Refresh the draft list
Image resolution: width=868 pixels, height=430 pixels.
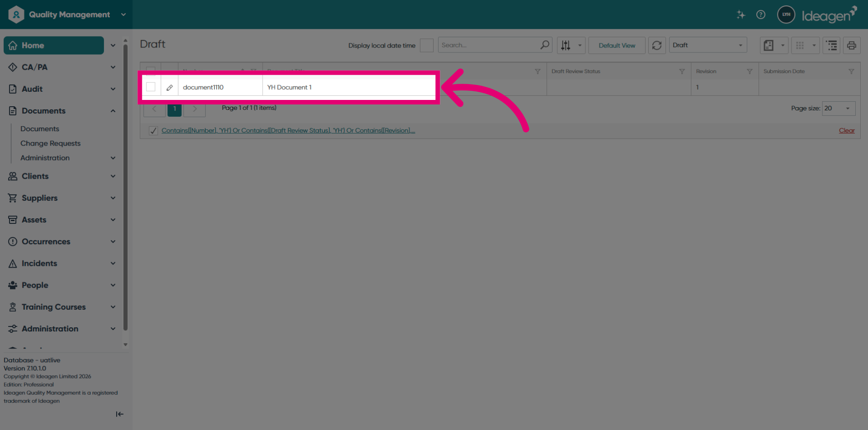(657, 45)
